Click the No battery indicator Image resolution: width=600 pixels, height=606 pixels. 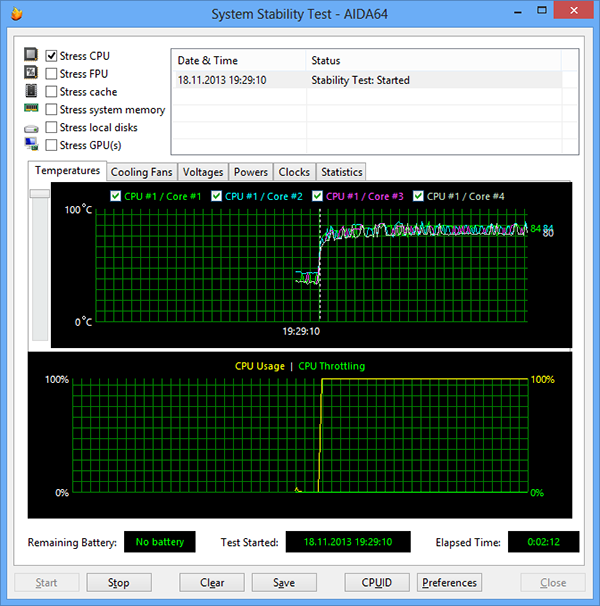160,542
